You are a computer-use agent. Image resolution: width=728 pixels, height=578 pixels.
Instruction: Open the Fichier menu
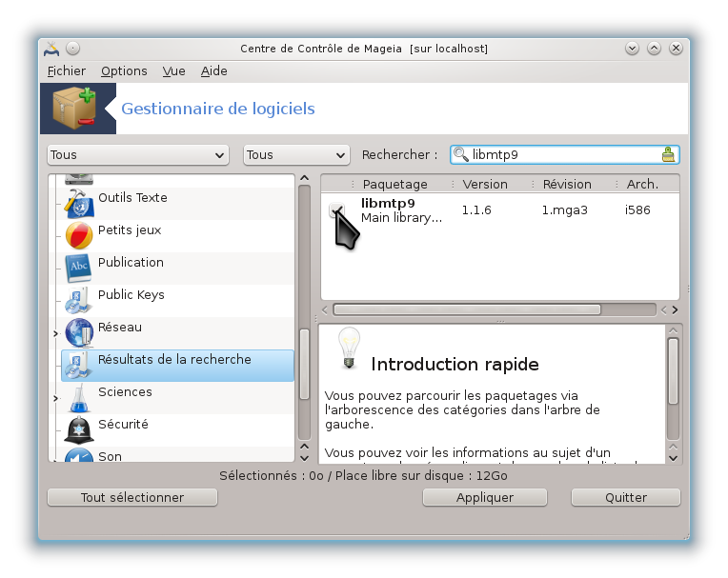pyautogui.click(x=67, y=71)
